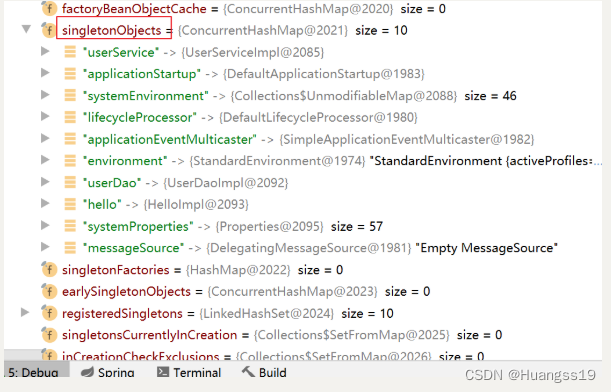Select the {UserDaoImpl@2092} value
Image resolution: width=611 pixels, height=392 pixels.
pos(226,183)
